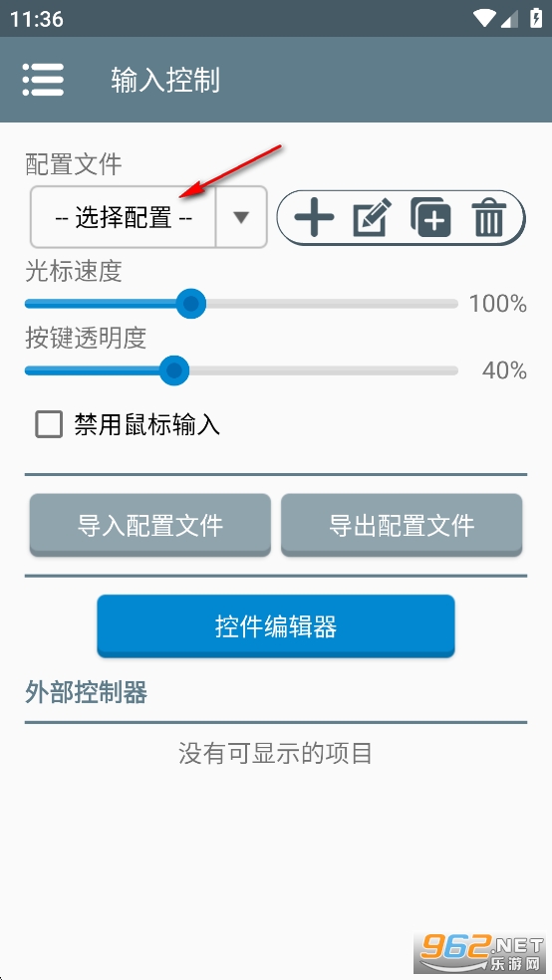The height and width of the screenshot is (980, 552).
Task: Open the 选择配置 combo box
Action: point(148,217)
